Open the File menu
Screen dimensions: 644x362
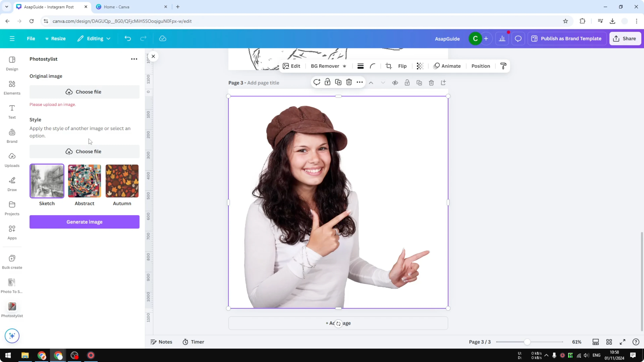click(x=31, y=38)
